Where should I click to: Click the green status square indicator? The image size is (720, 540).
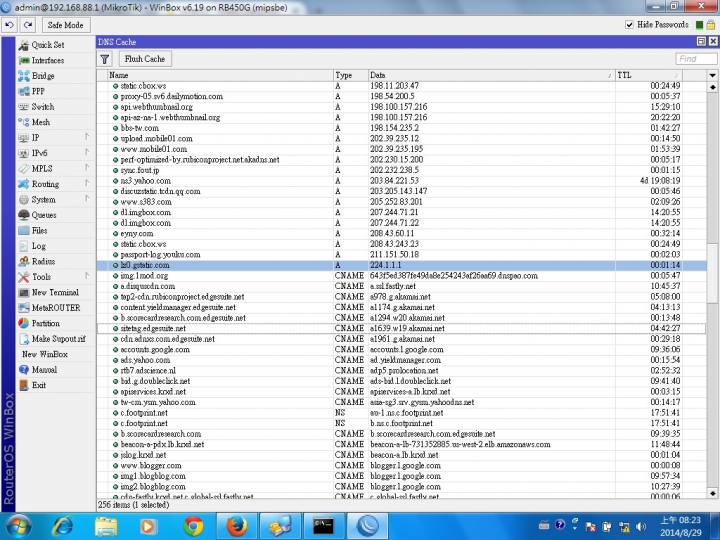coord(699,25)
